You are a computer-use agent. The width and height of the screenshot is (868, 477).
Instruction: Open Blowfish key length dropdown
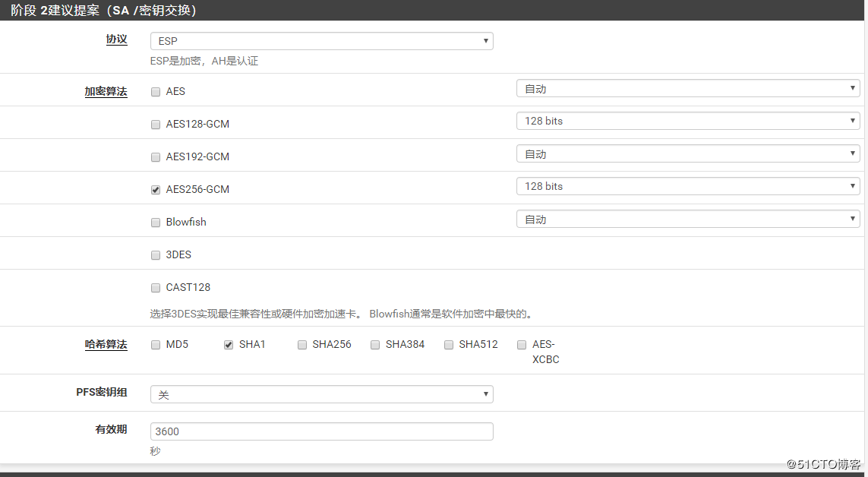(687, 219)
